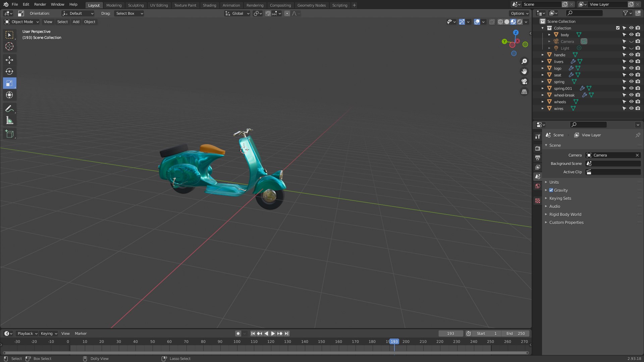Hide the handle object with eye icon
The width and height of the screenshot is (644, 362).
(631, 55)
